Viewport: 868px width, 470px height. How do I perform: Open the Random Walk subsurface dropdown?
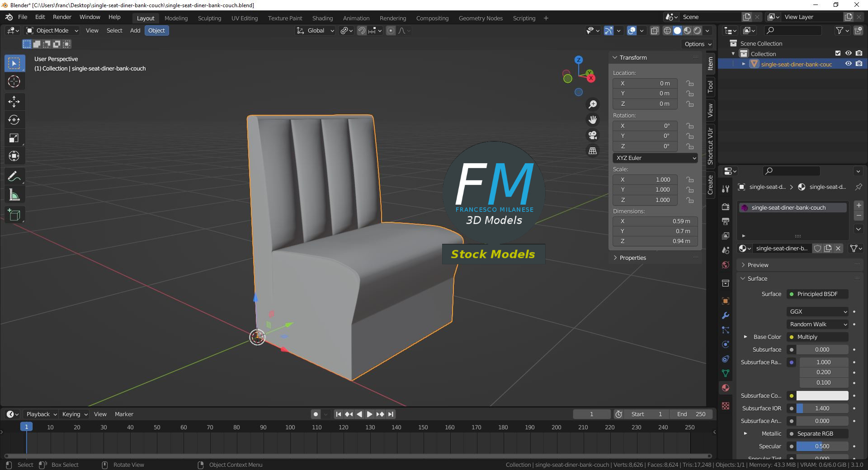point(818,324)
